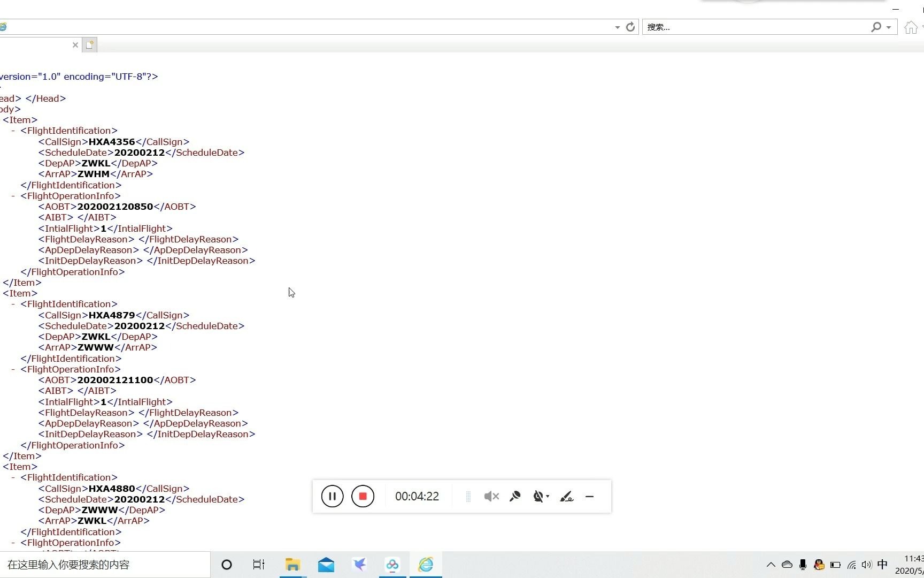Show hidden system tray icons
This screenshot has height=578, width=924.
[771, 565]
